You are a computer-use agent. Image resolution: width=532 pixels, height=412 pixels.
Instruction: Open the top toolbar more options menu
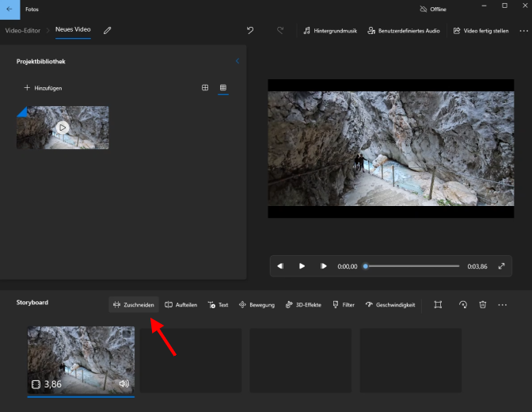tap(523, 31)
